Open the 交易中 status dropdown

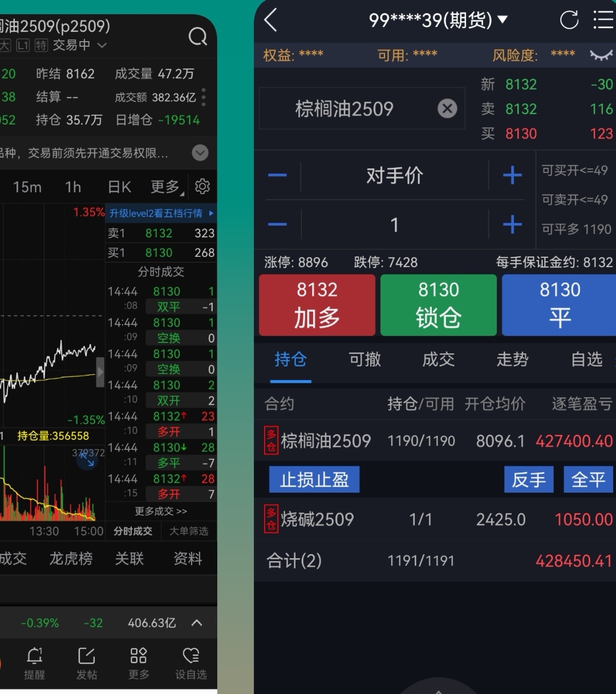pos(79,45)
